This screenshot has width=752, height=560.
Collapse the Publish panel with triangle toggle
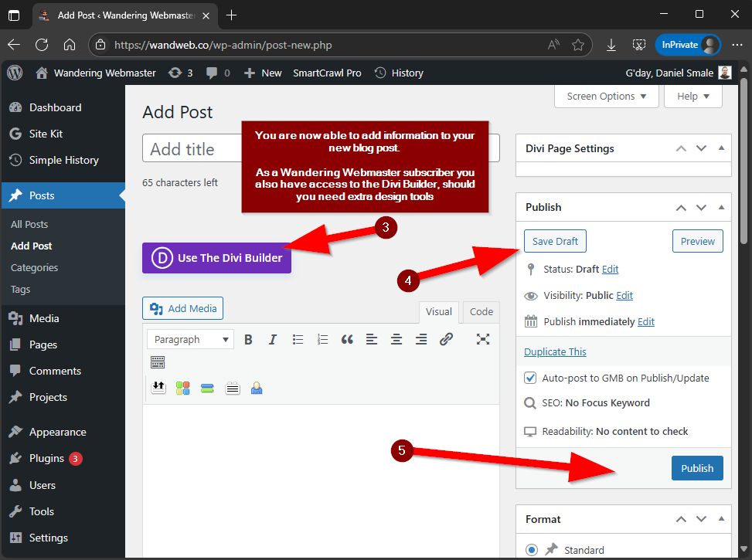(721, 207)
